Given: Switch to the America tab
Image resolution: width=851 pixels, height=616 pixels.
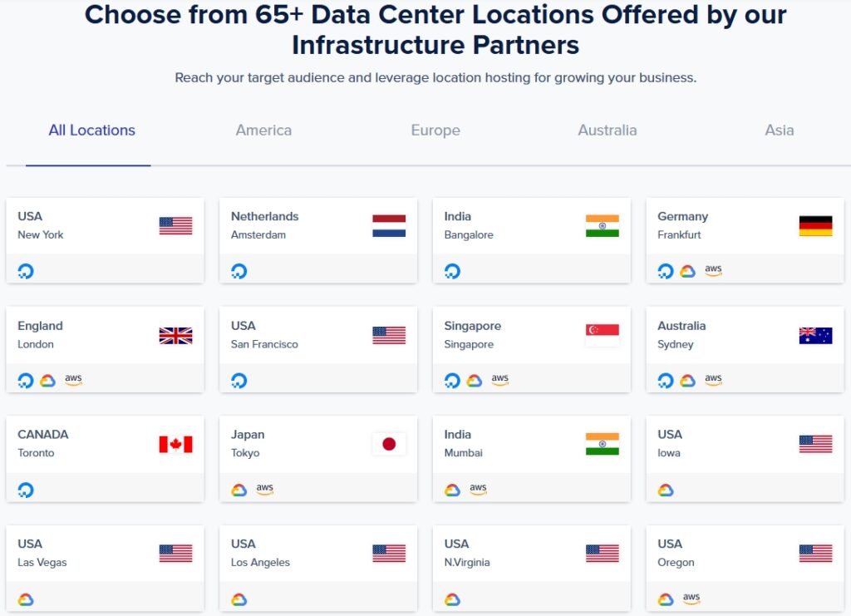Looking at the screenshot, I should pos(263,131).
